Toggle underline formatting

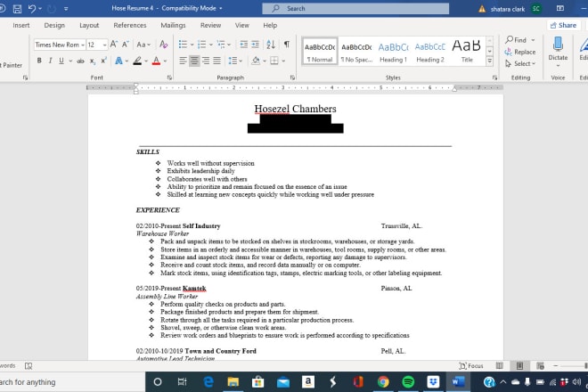(61, 61)
